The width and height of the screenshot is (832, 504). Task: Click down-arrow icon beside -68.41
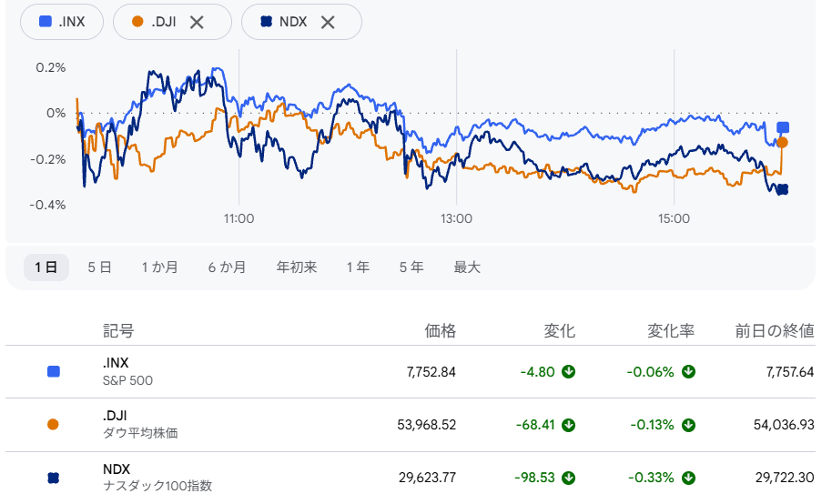click(569, 425)
